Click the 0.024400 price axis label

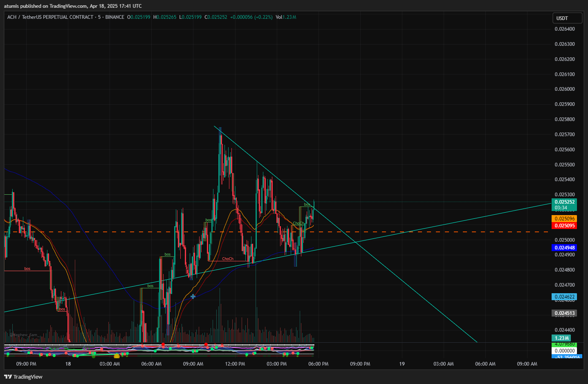click(564, 330)
